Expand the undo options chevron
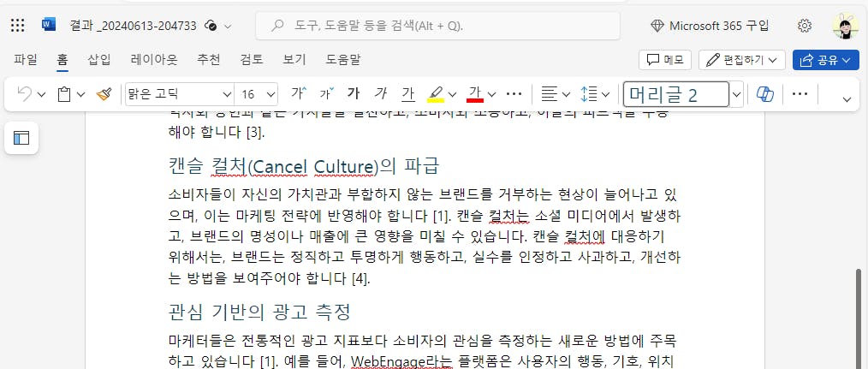Screen dimensions: 868x369 coord(42,95)
